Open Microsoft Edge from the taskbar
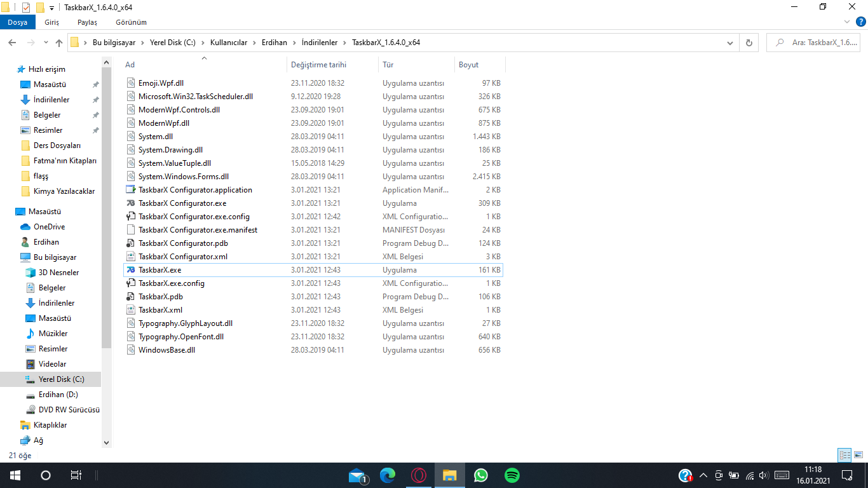This screenshot has height=488, width=868. [387, 475]
